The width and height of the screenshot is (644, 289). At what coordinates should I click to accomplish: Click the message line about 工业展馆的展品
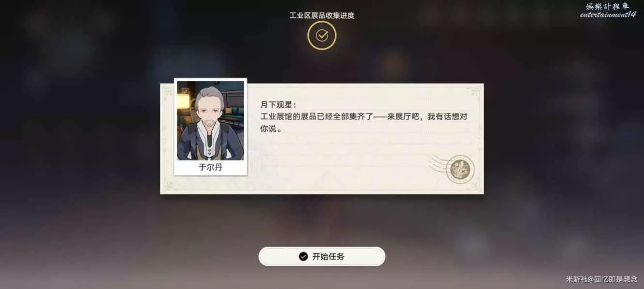tap(364, 117)
